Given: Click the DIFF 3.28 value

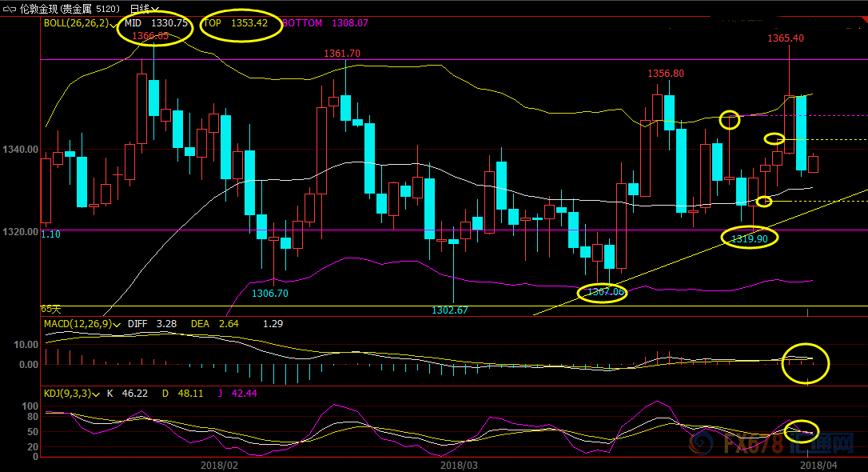Looking at the screenshot, I should [152, 324].
